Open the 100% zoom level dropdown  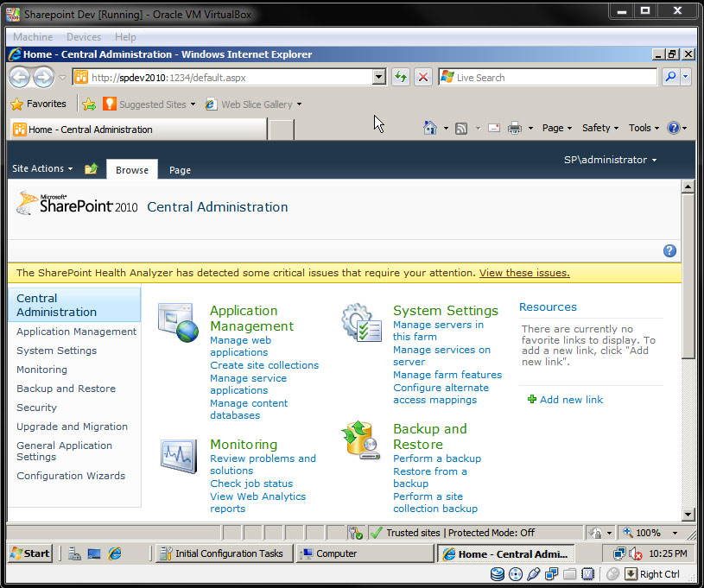[x=675, y=533]
